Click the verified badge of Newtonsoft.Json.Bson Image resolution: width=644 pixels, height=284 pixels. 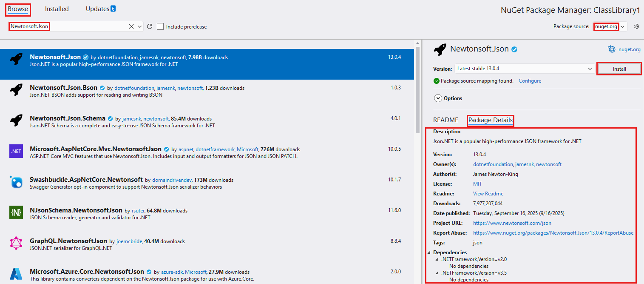pos(102,88)
